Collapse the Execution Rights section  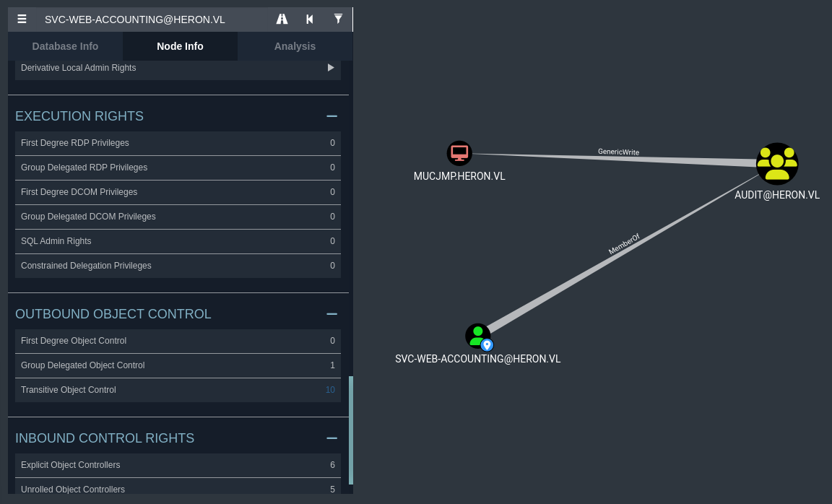point(331,116)
